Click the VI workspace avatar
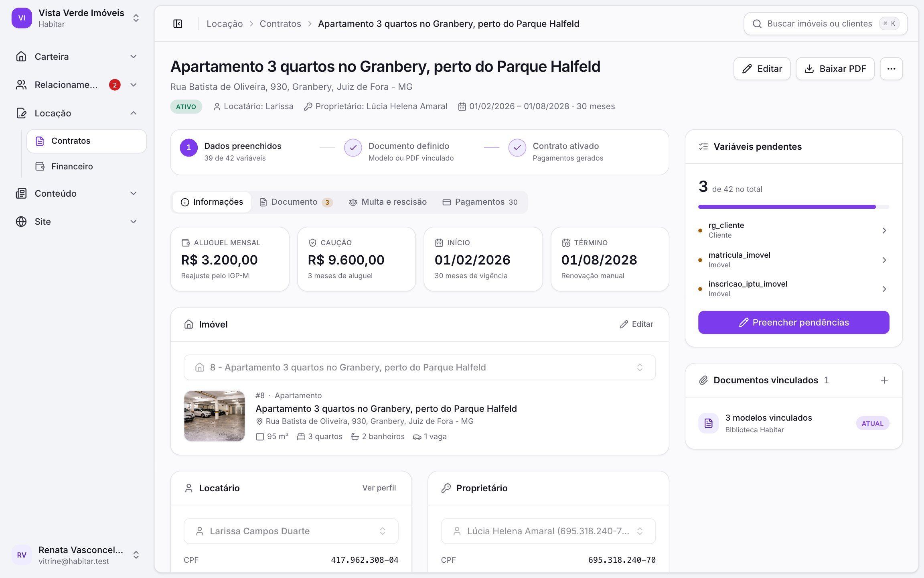The width and height of the screenshot is (924, 578). 22,18
